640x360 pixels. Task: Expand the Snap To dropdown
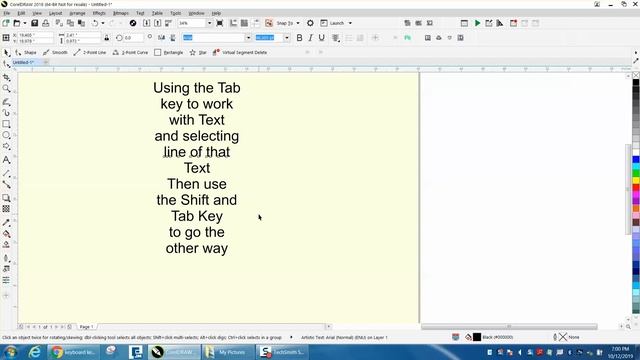tap(298, 23)
